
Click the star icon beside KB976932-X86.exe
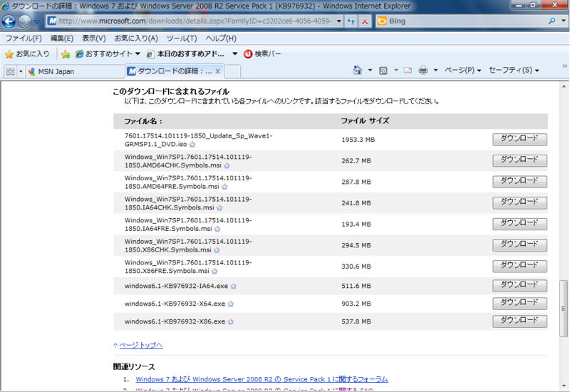pyautogui.click(x=230, y=322)
